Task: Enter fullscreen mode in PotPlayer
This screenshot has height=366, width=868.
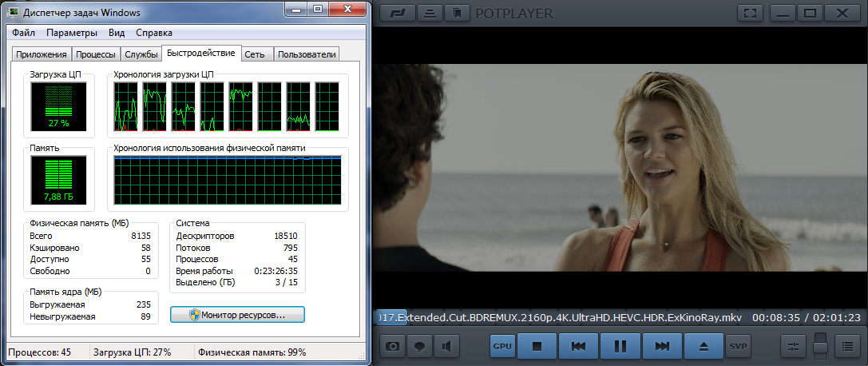Action: 749,13
